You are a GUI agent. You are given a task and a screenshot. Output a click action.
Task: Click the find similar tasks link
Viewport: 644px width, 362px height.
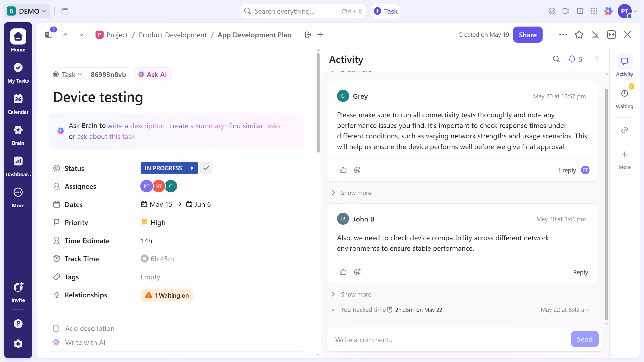tap(254, 126)
